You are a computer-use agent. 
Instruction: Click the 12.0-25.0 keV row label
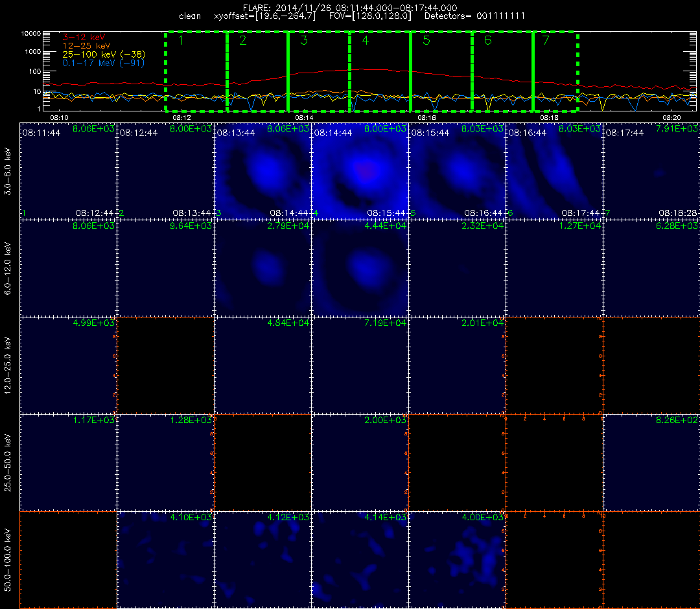click(8, 365)
